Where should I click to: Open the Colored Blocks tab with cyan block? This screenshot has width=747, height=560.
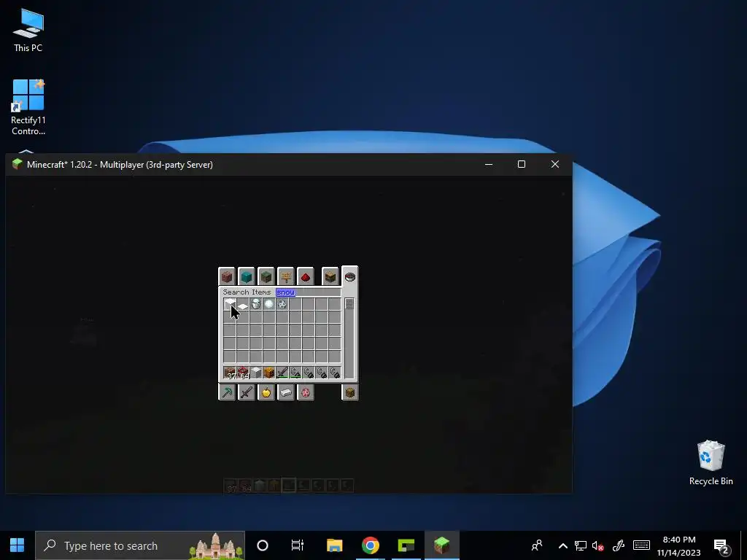click(247, 276)
